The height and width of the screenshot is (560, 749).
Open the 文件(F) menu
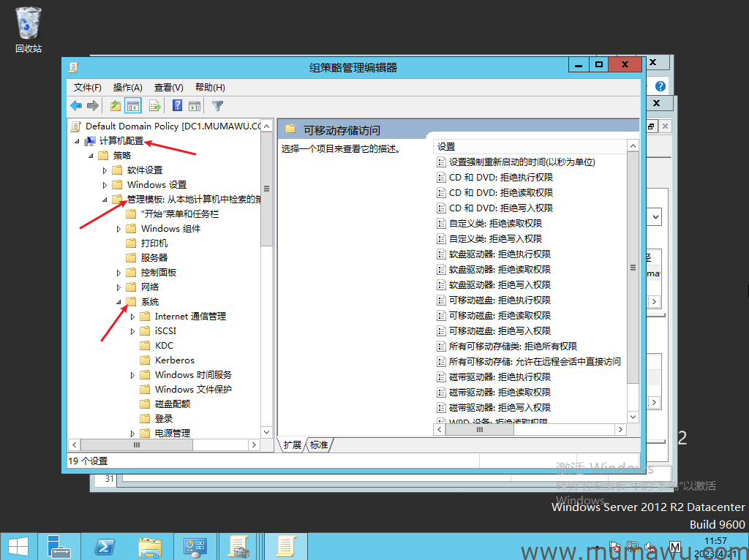(87, 87)
